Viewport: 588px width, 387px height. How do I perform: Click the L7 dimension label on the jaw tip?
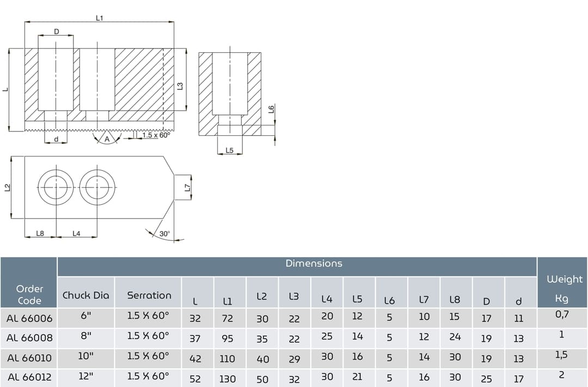pos(187,188)
